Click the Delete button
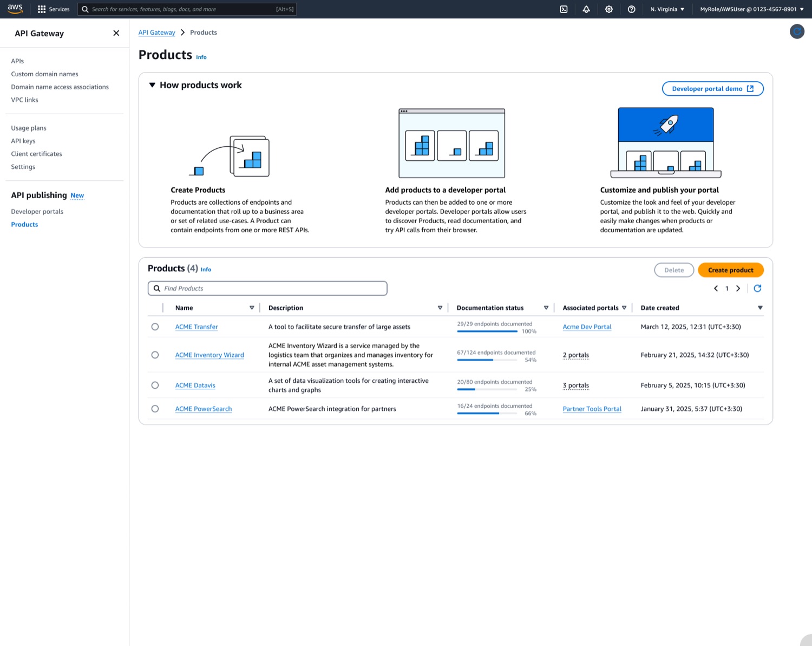The image size is (812, 646). point(674,270)
